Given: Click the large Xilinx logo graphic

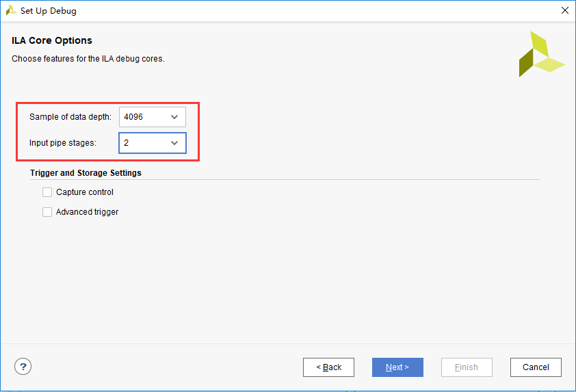Looking at the screenshot, I should 542,54.
